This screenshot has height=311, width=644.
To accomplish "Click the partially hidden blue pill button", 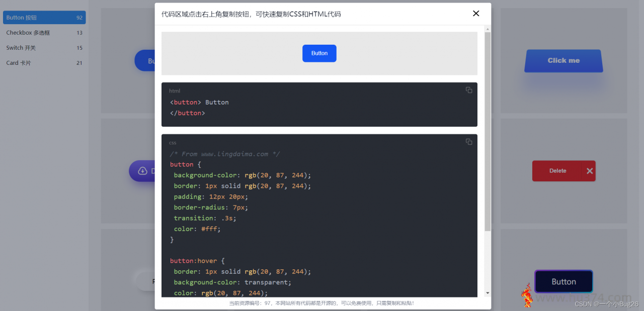I will [144, 61].
